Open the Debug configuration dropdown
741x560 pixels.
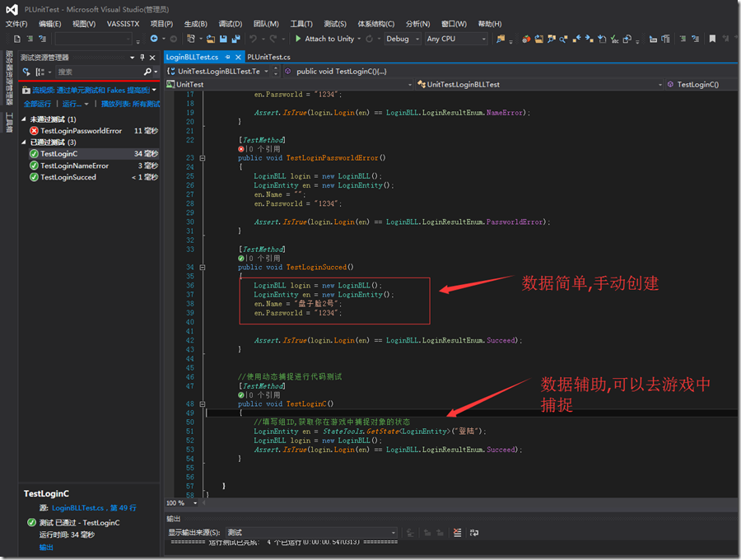[x=417, y=39]
